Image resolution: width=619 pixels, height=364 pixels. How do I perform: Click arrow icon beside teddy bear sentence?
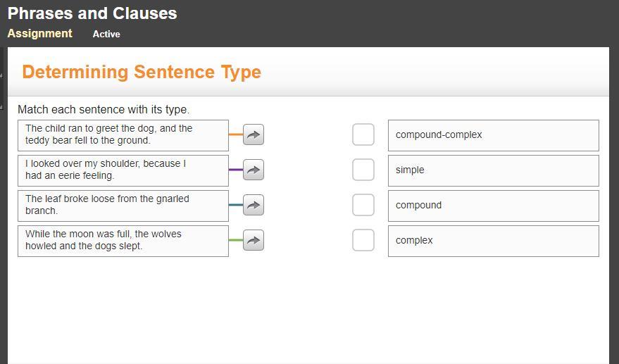[x=254, y=135]
